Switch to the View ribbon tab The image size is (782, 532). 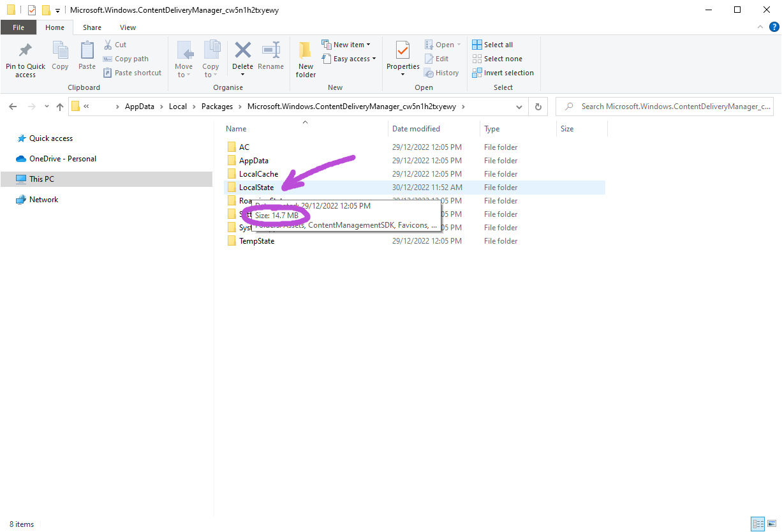point(128,27)
